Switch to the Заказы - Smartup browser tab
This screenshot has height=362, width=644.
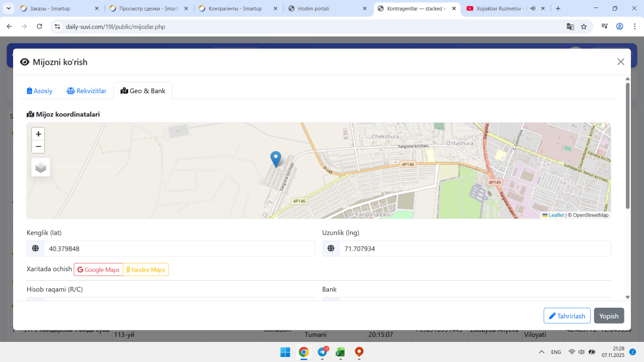click(x=58, y=9)
